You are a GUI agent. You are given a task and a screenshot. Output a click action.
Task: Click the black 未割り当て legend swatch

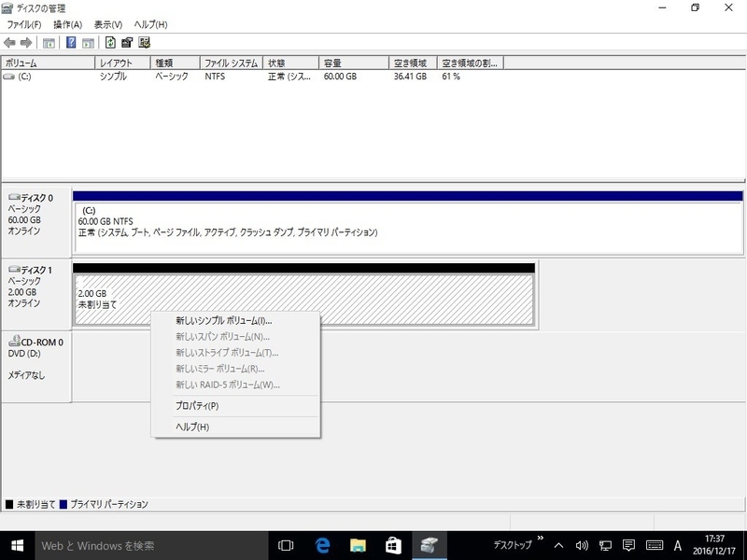pyautogui.click(x=9, y=504)
